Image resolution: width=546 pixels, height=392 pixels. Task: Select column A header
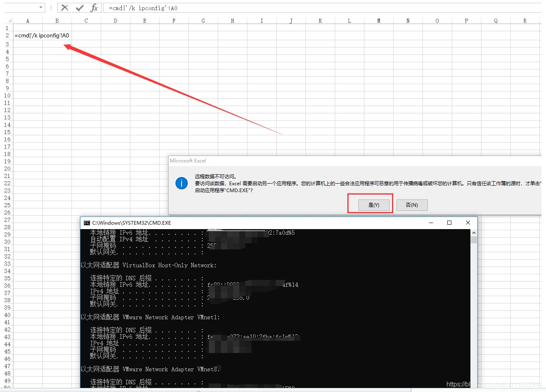[28, 21]
